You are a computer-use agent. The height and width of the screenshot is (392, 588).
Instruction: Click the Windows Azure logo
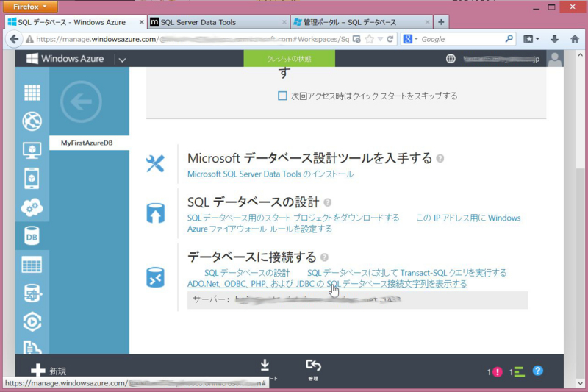point(65,59)
